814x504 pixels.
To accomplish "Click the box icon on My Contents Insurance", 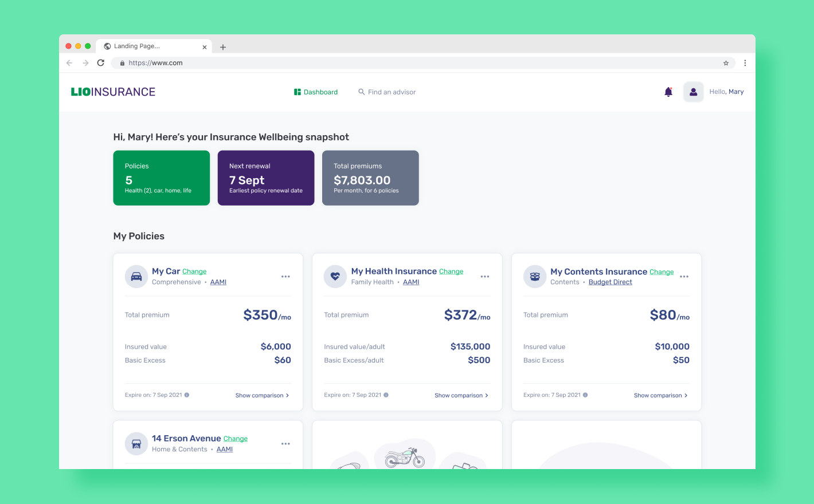I will pos(534,276).
